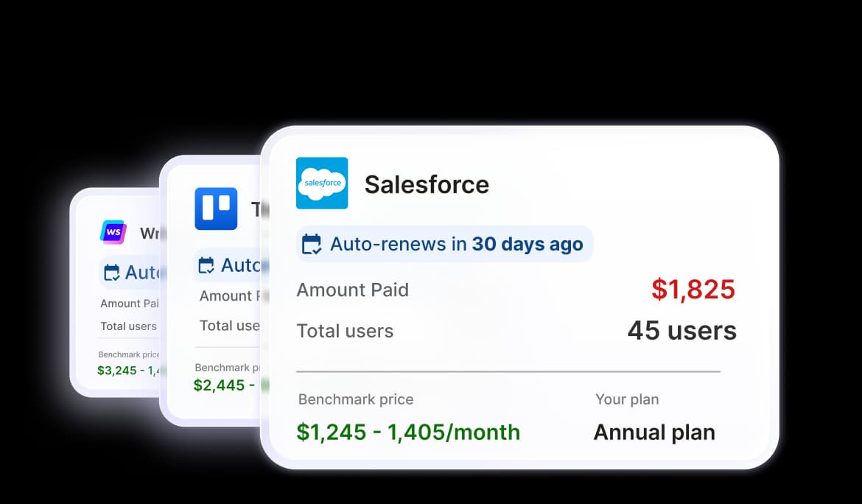Click the 'Total users' label on the Salesforce card
This screenshot has height=504, width=862.
click(x=345, y=331)
